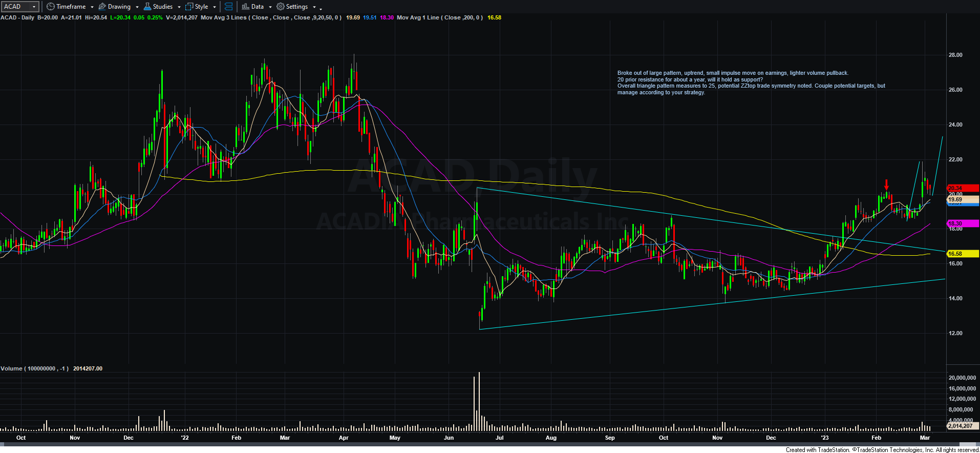980x453 pixels.
Task: Select the Drawing pen tool icon
Action: point(102,7)
